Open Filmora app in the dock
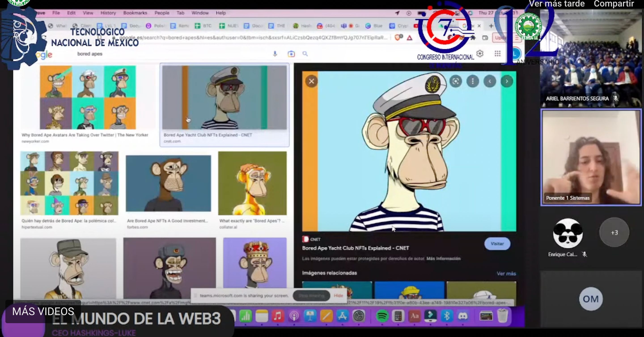The image size is (644, 337). point(430,316)
